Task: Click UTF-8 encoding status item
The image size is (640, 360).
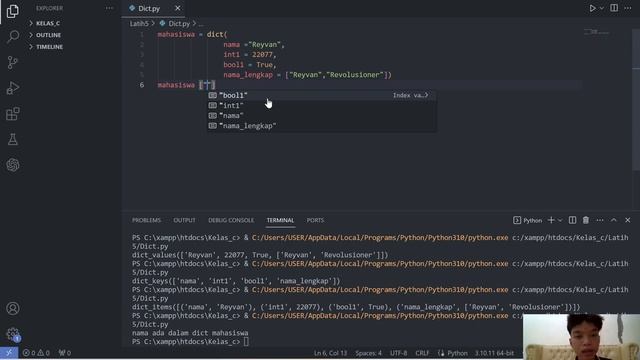Action: tap(398, 353)
